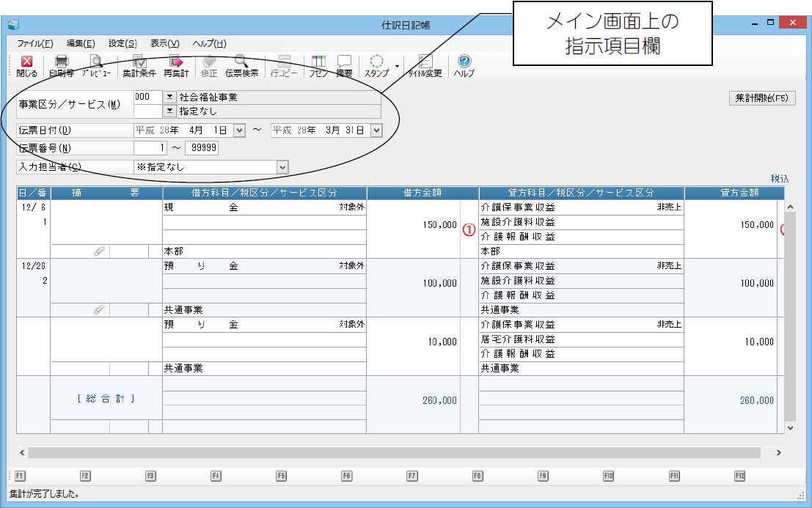Screen dimensions: 812x508
Task: Expand the 入力担当者 combo box
Action: (282, 167)
